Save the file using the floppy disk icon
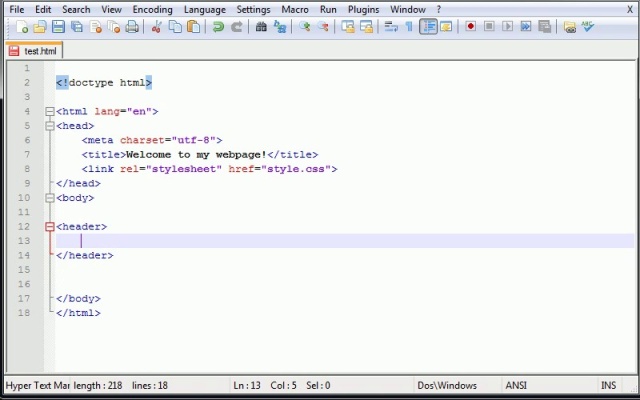 pos(58,27)
